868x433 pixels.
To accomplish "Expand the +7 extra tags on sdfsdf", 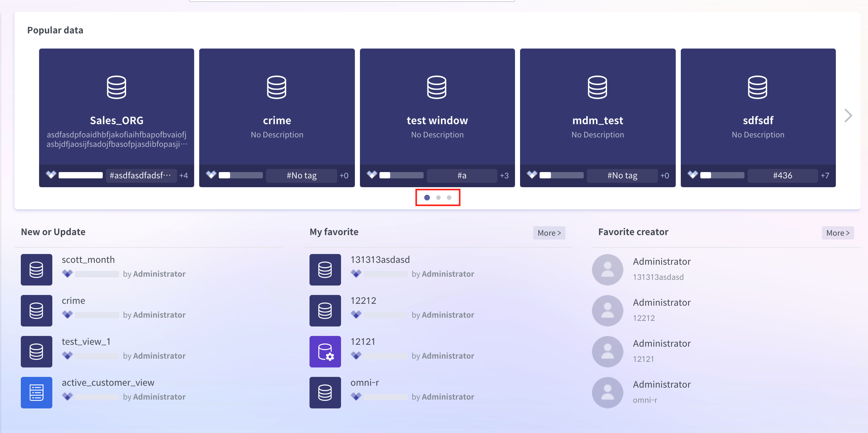I will [825, 175].
